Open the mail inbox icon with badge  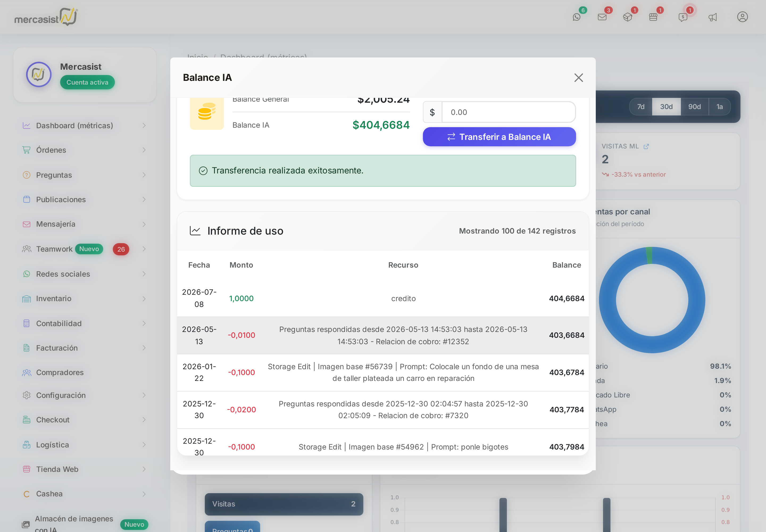click(x=602, y=17)
